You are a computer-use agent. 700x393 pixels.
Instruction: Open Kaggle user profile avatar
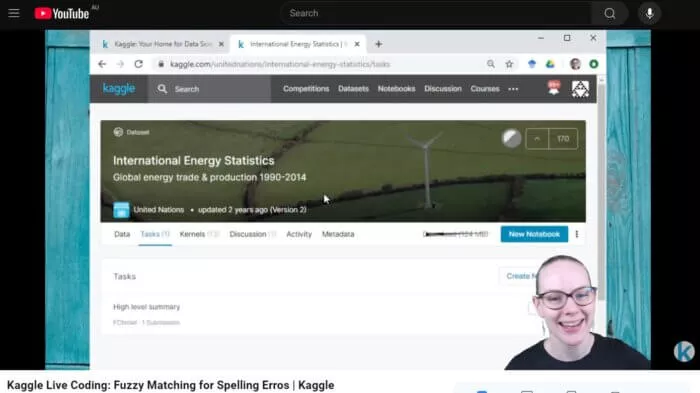(580, 89)
